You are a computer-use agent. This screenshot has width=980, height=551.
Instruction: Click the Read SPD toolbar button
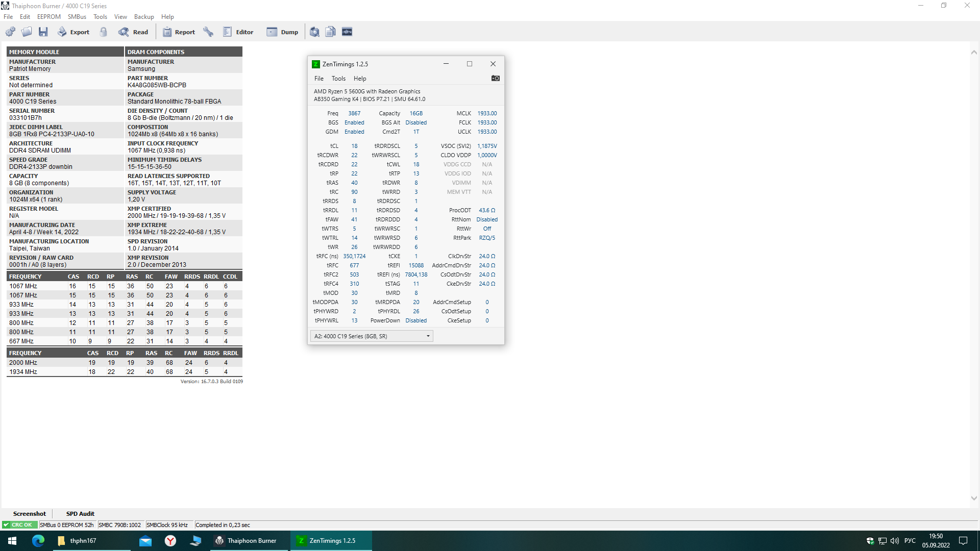[x=133, y=32]
